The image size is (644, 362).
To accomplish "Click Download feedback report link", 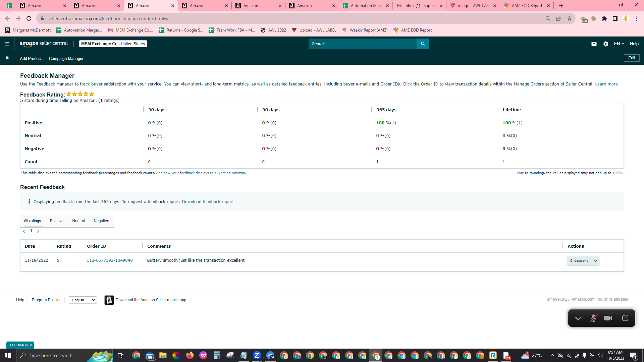I will [x=208, y=202].
